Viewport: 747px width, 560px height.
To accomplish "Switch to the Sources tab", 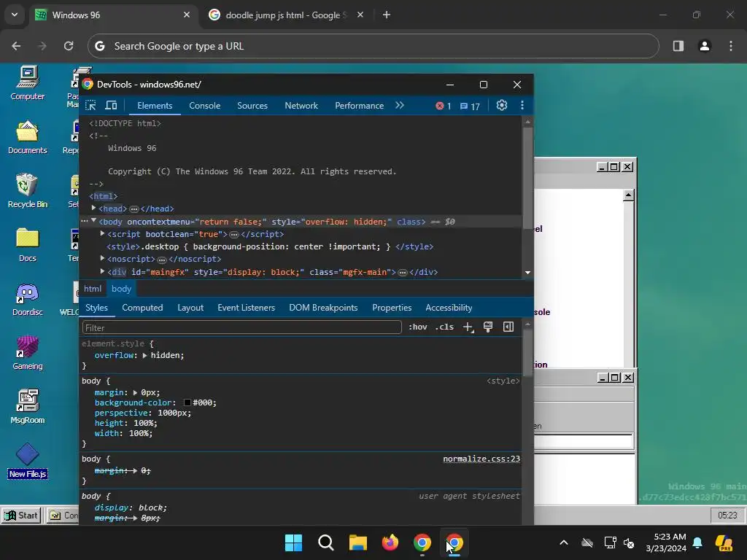I will 252,106.
